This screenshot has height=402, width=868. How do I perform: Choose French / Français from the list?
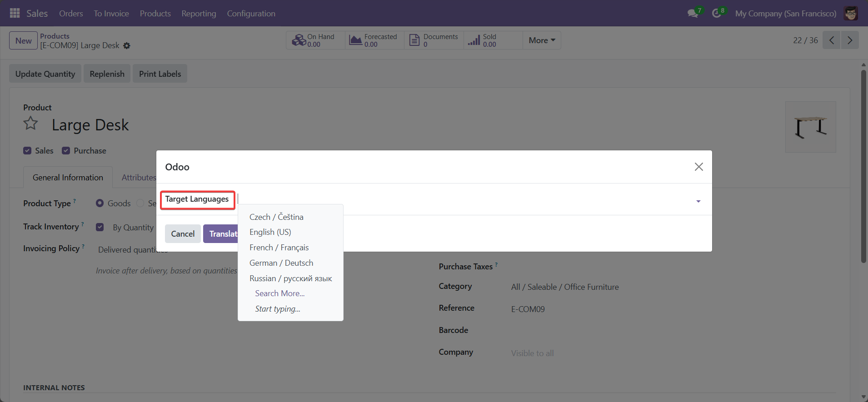tap(279, 248)
